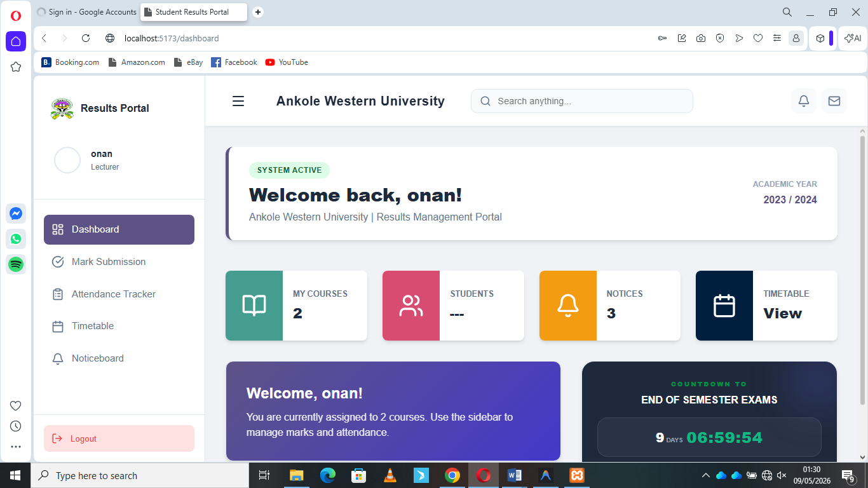Click the Logout button
This screenshot has width=868, height=488.
[119, 438]
